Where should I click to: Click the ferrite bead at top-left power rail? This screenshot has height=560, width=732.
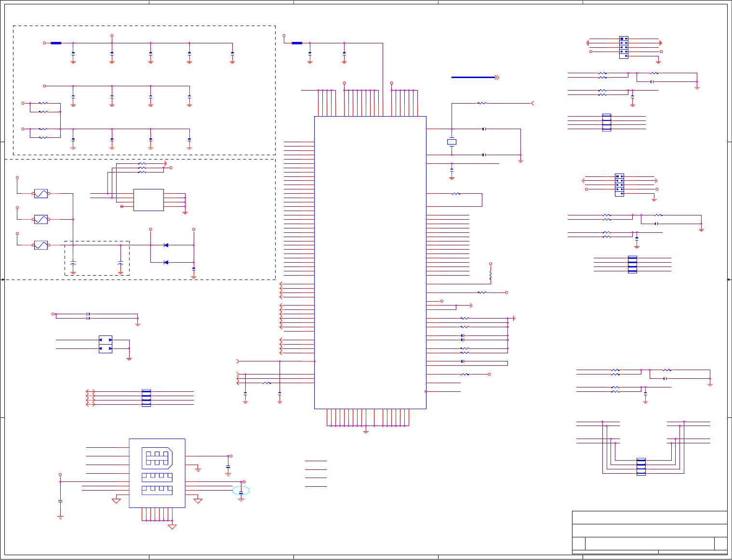56,43
